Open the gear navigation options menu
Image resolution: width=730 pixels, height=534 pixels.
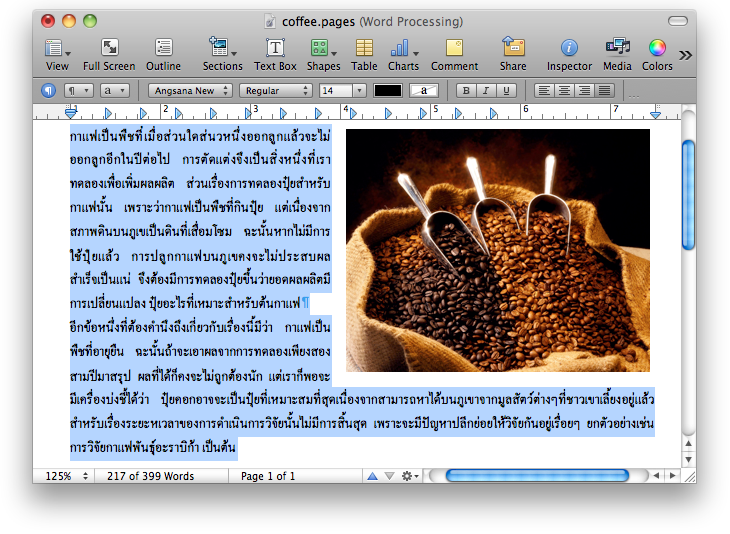pos(410,476)
